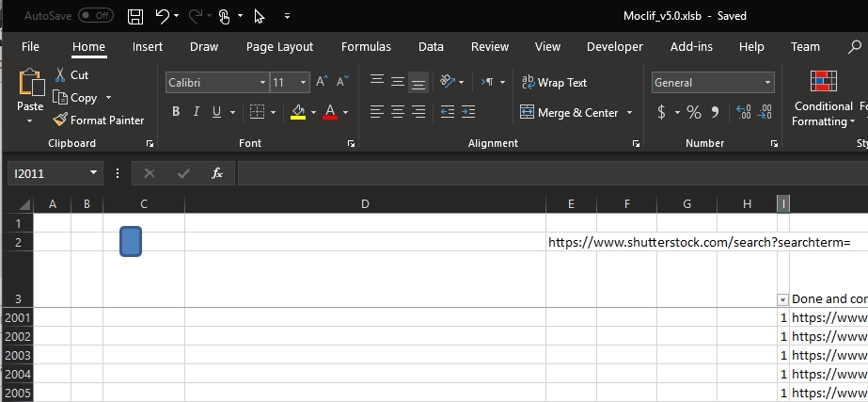Click the Center horizontal alignment icon
Viewport: 868px width, 402px height.
pos(397,112)
